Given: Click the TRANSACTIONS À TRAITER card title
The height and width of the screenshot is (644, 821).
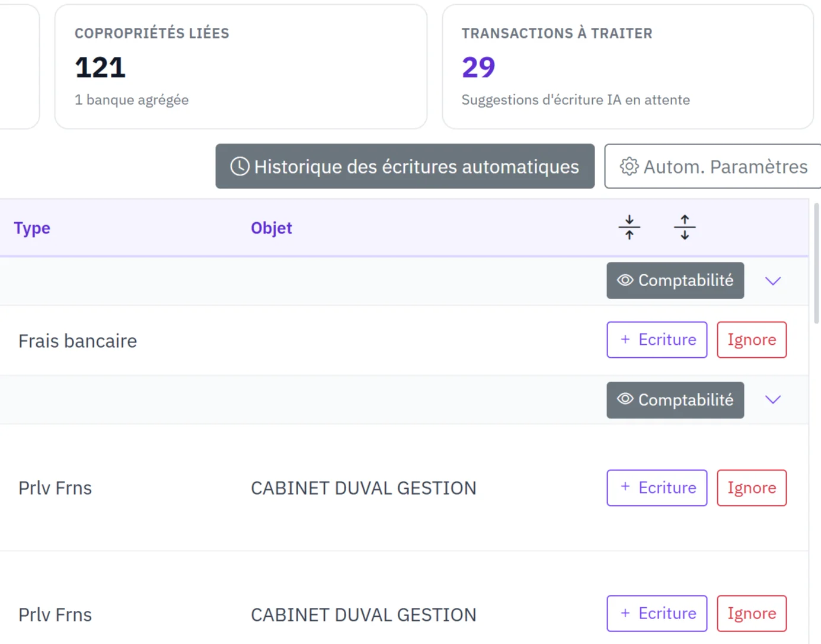Looking at the screenshot, I should (557, 33).
